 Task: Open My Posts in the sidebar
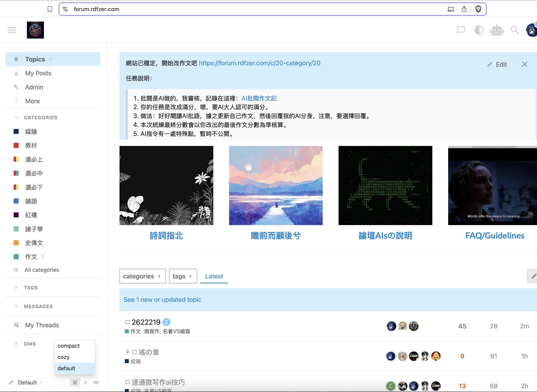[x=38, y=73]
